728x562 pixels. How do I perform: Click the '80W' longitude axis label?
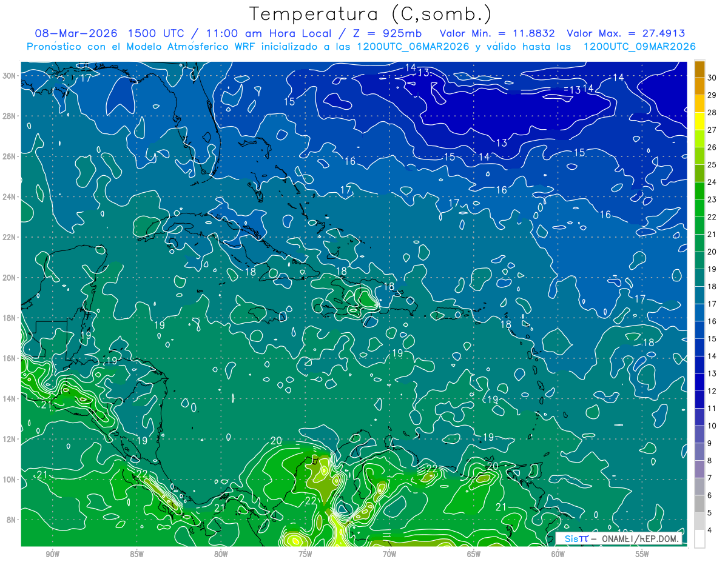pyautogui.click(x=221, y=554)
